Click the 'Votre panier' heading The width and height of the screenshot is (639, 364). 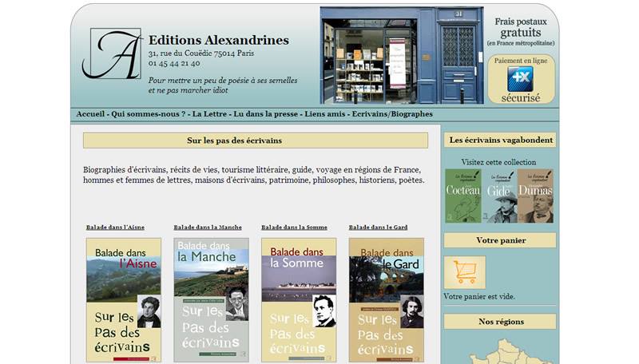(x=501, y=240)
